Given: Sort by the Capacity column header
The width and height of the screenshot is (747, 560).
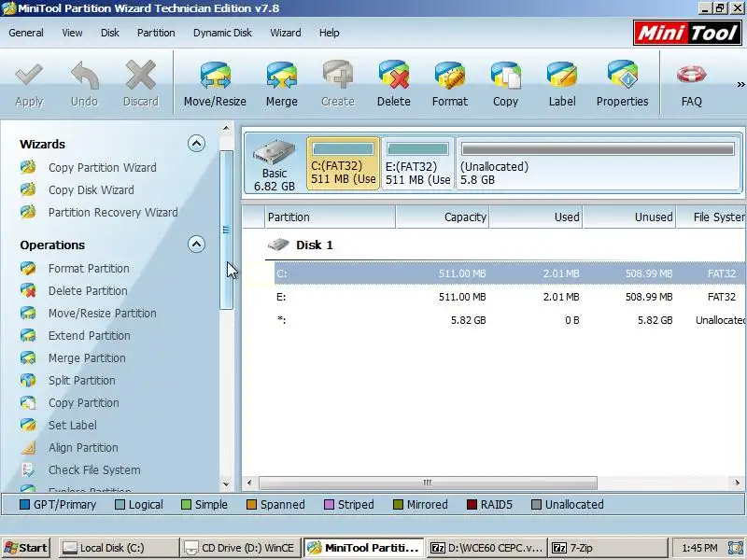Looking at the screenshot, I should (x=442, y=217).
